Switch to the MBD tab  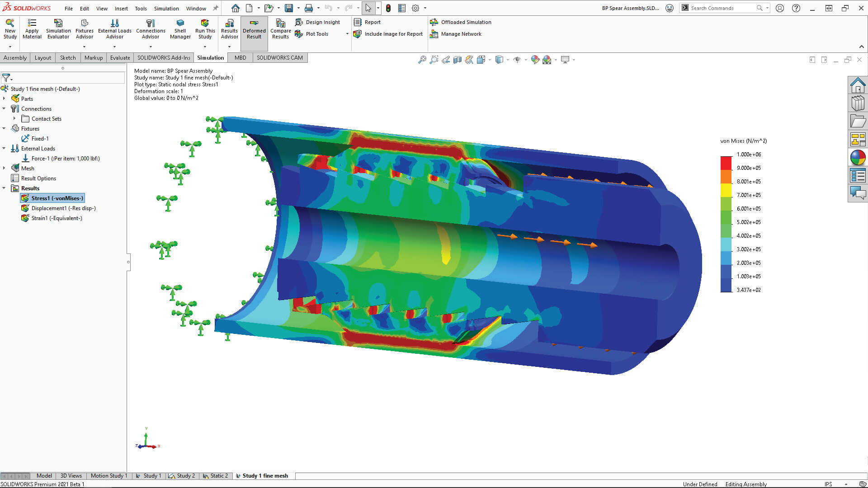click(240, 57)
